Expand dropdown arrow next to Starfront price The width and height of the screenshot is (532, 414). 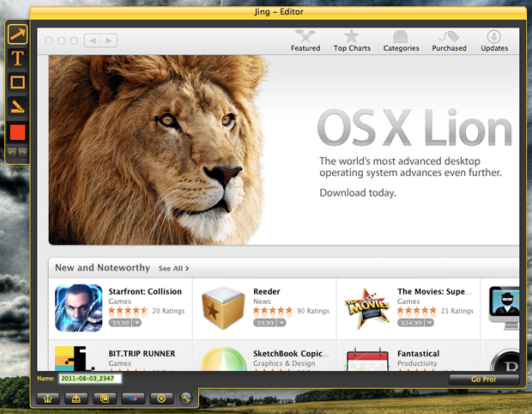136,322
